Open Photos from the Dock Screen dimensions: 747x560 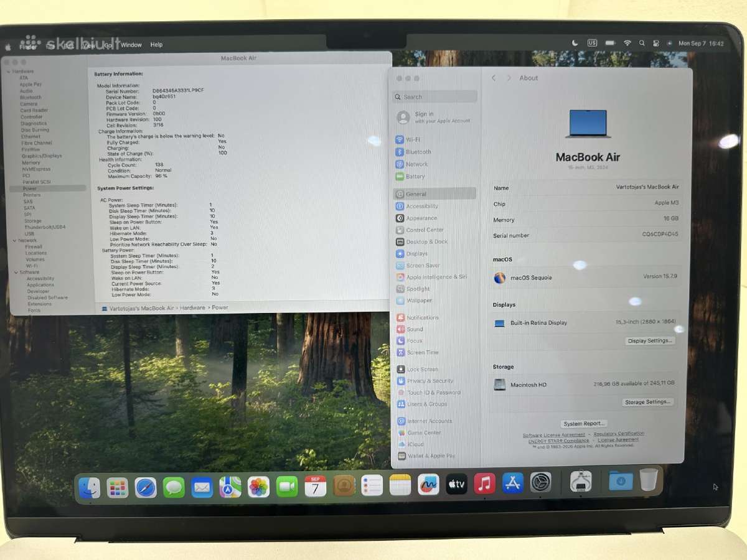[258, 487]
